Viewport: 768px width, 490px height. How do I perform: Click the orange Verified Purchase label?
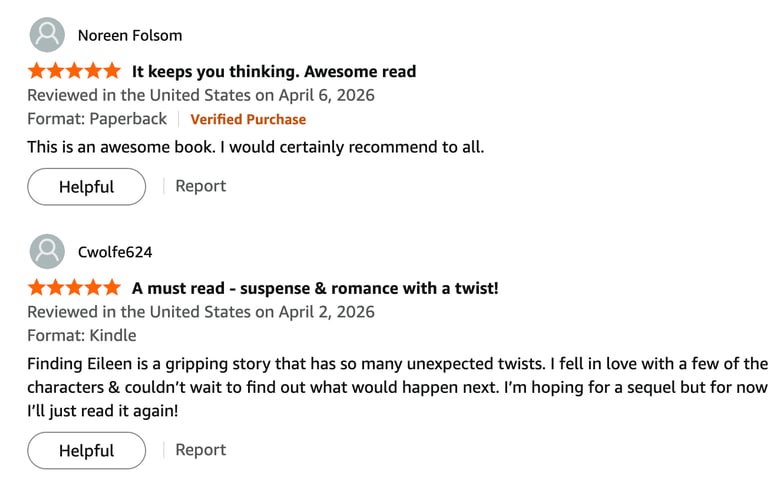(248, 119)
